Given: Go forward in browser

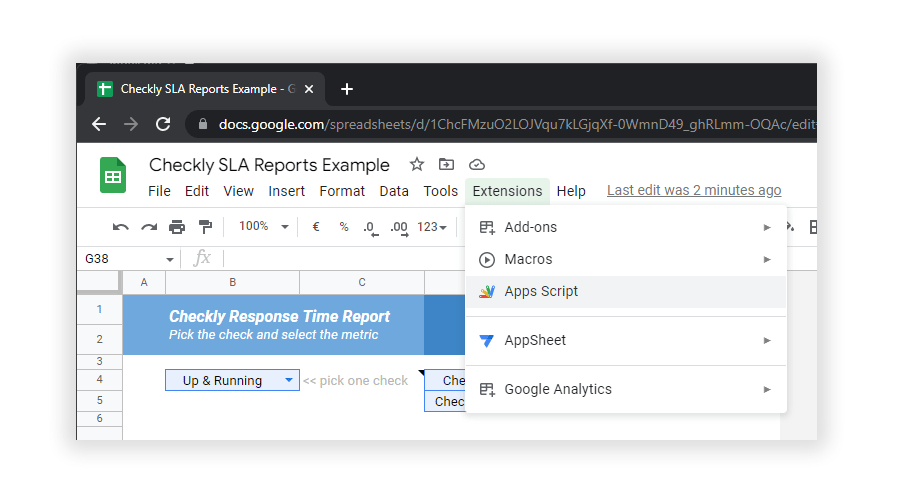Looking at the screenshot, I should tap(131, 124).
